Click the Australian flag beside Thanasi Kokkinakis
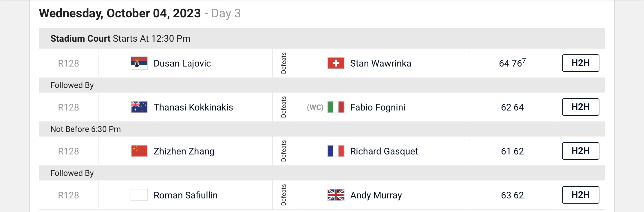The image size is (644, 212). (x=139, y=107)
